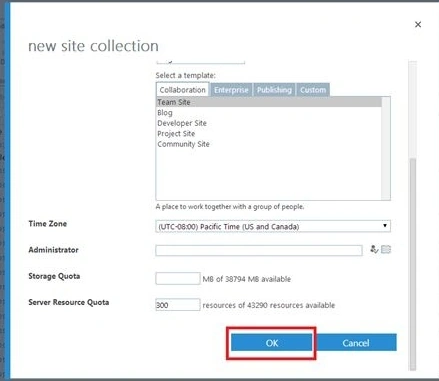Open the Browse address book icon

tap(386, 249)
